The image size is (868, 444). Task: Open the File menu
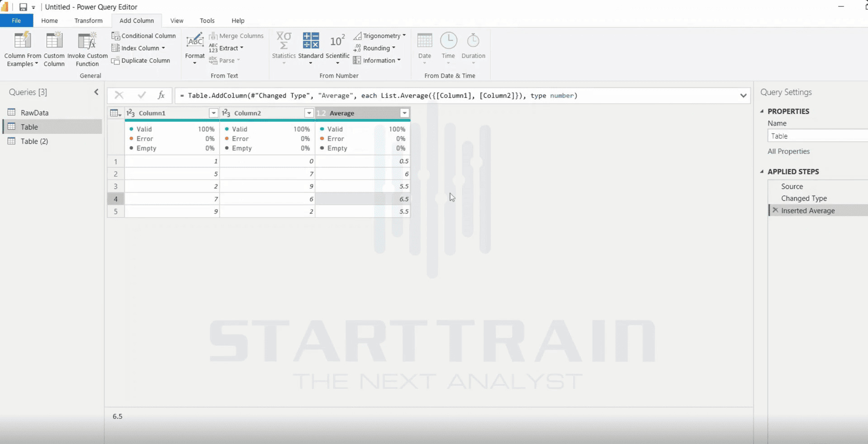[16, 20]
